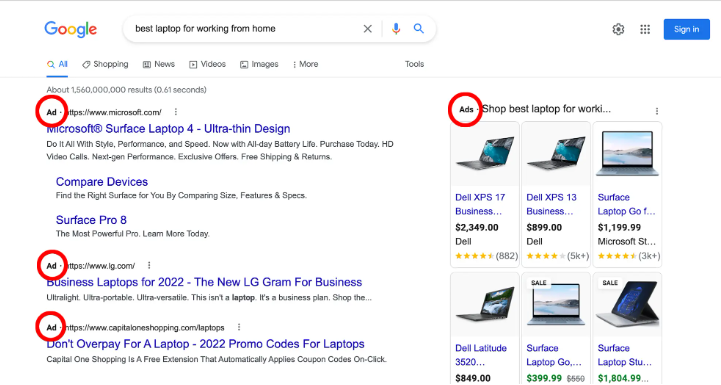Click the blue magnifier search icon

click(418, 29)
